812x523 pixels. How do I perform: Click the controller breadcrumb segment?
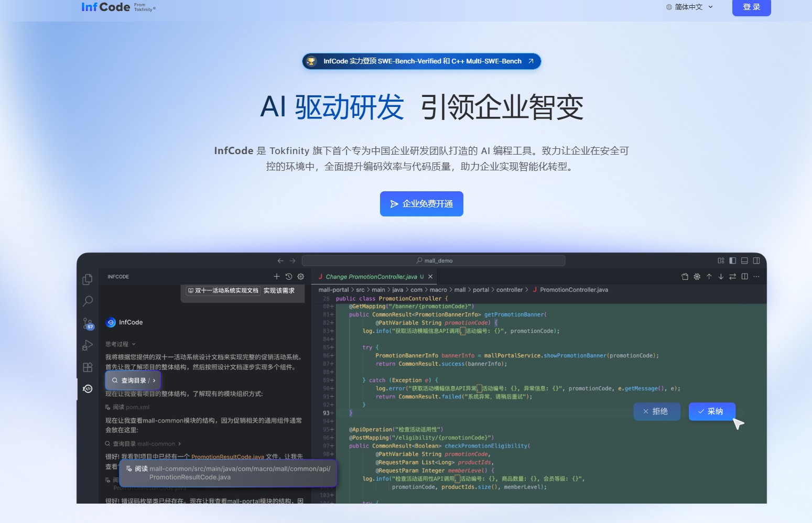point(509,290)
